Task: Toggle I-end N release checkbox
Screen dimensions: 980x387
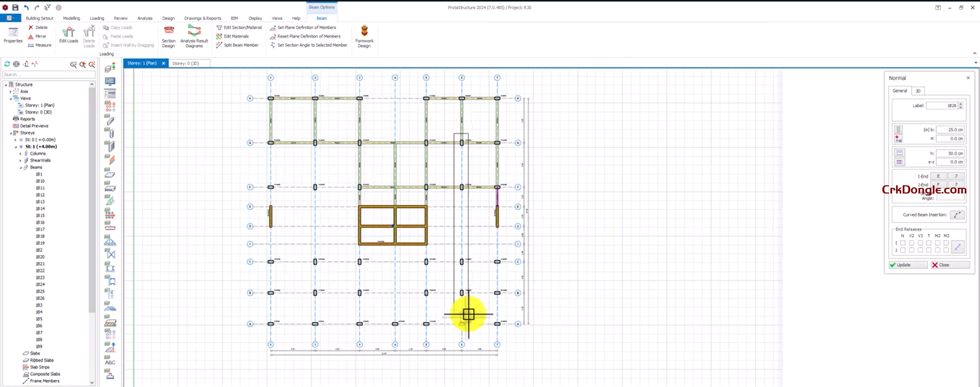Action: point(903,243)
